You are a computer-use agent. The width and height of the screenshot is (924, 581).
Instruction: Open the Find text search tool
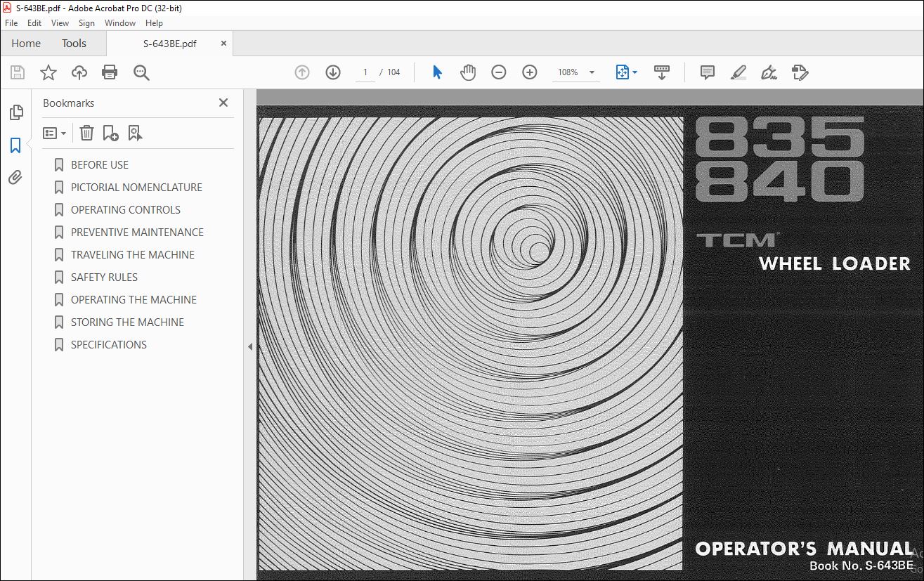pyautogui.click(x=141, y=72)
